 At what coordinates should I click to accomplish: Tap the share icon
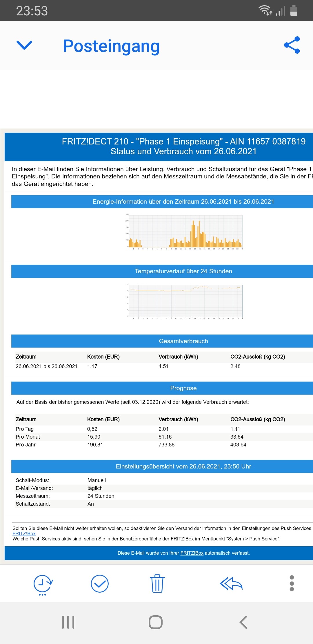(292, 45)
